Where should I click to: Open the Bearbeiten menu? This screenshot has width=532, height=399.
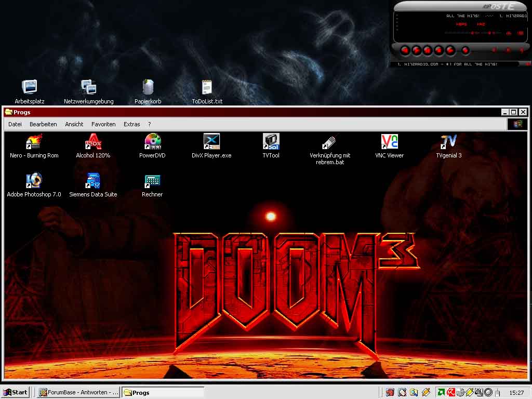tap(43, 124)
